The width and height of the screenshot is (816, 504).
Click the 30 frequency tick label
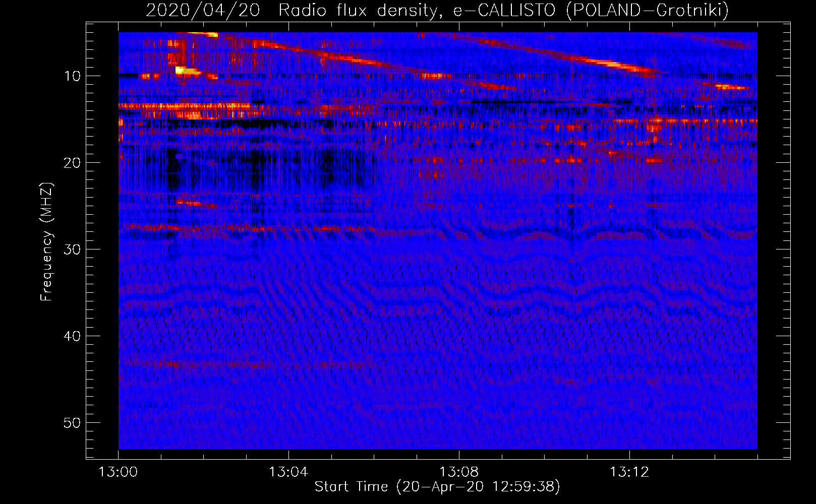73,249
